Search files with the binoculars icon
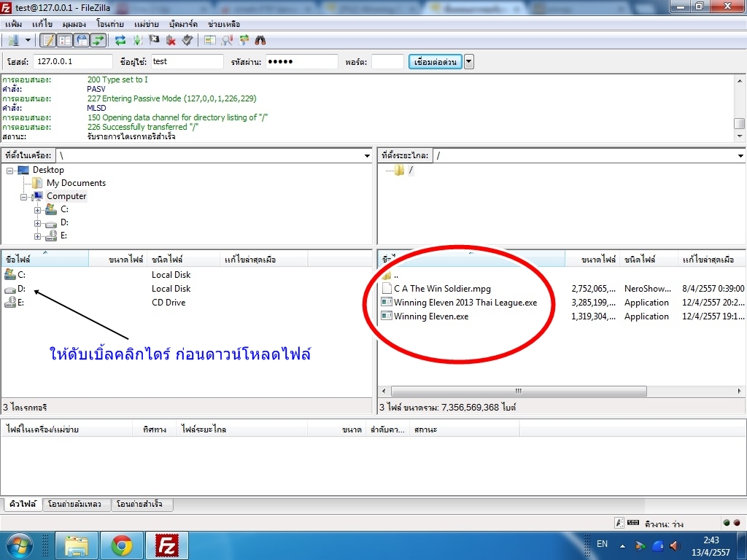This screenshot has height=560, width=747. (260, 41)
